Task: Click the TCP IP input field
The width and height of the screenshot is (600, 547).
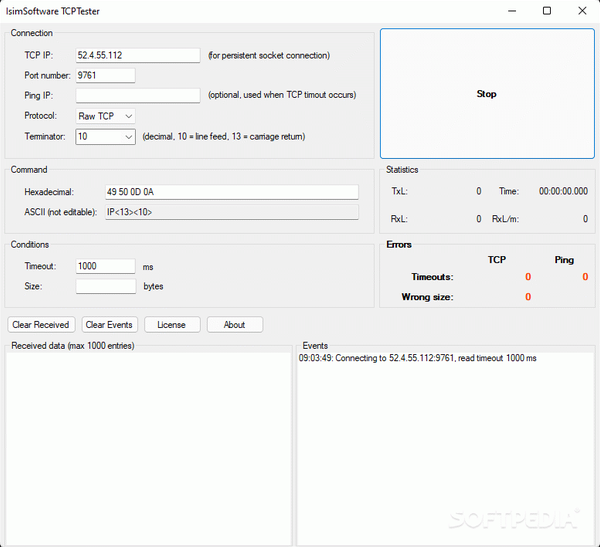Action: click(x=138, y=55)
